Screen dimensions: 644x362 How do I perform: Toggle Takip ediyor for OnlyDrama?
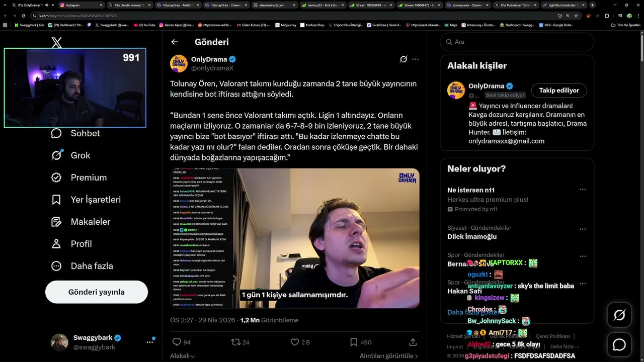click(559, 90)
